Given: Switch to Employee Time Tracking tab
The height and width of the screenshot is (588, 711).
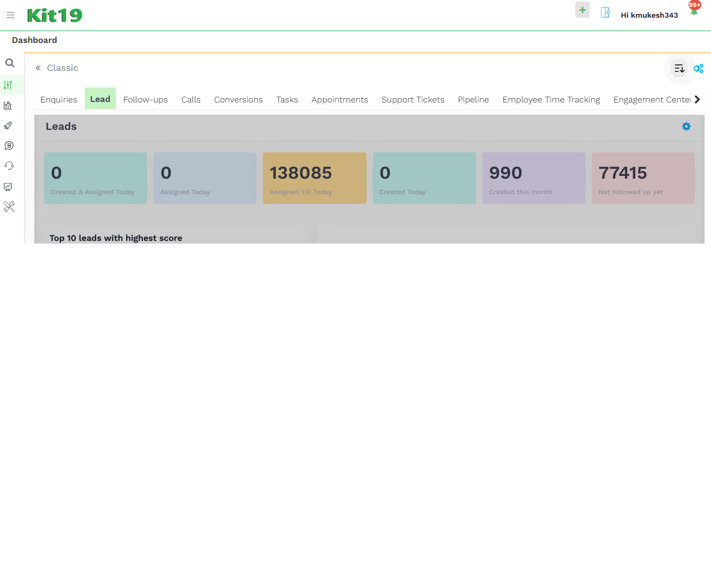Looking at the screenshot, I should [551, 99].
